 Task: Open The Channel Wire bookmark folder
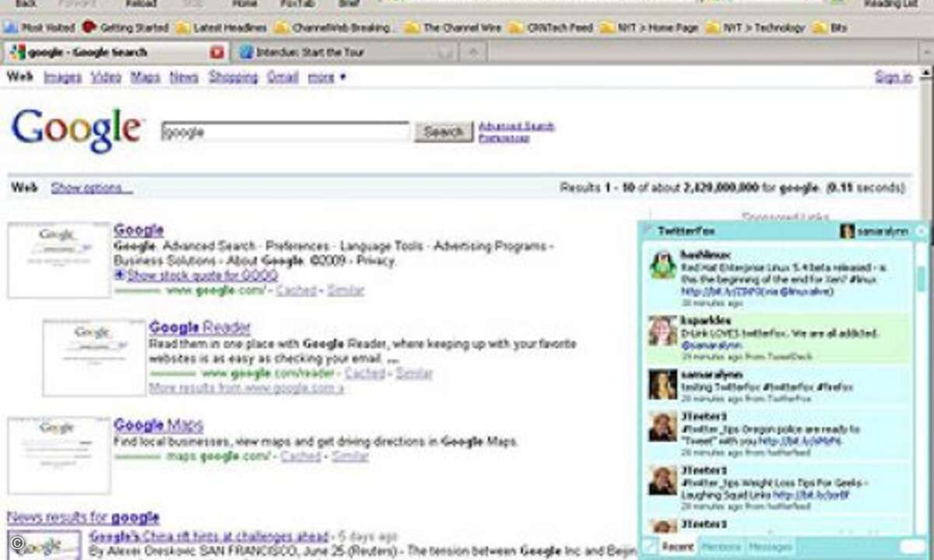coord(454,28)
